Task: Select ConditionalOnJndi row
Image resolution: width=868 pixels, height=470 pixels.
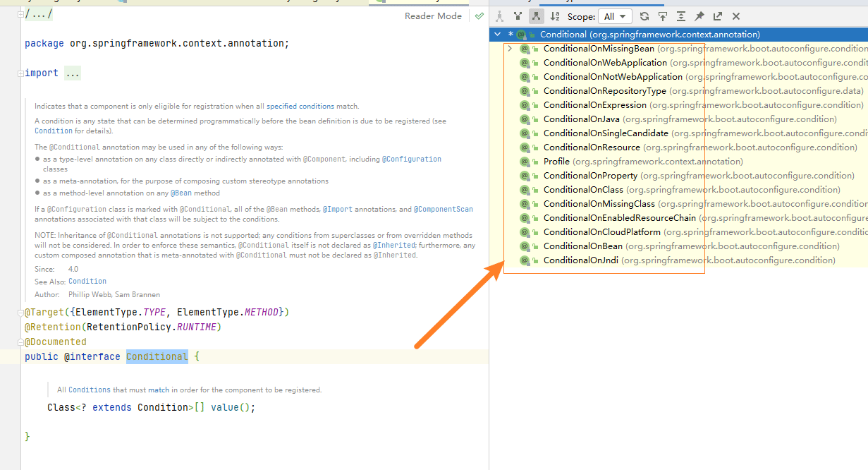Action: point(678,260)
